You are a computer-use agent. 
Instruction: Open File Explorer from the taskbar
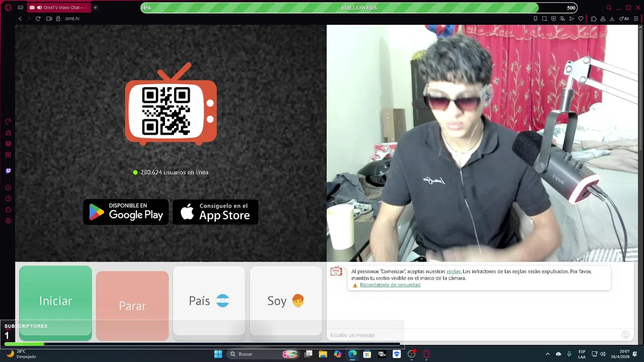323,354
